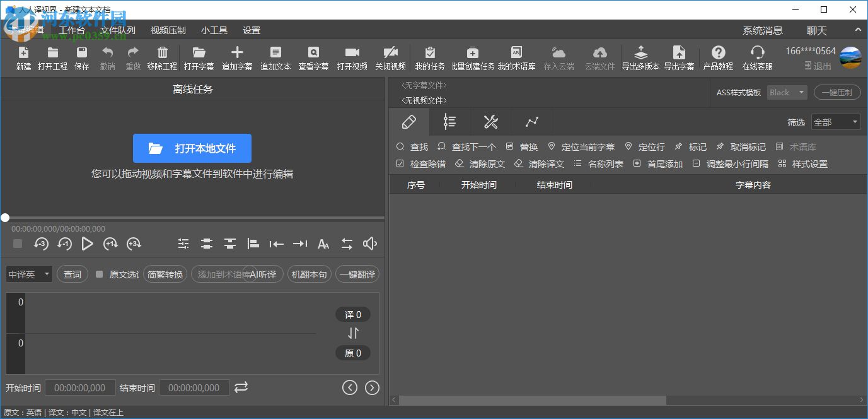Image resolution: width=868 pixels, height=419 pixels.
Task: Expand the ASS样式模板 Black dropdown
Action: (x=787, y=93)
